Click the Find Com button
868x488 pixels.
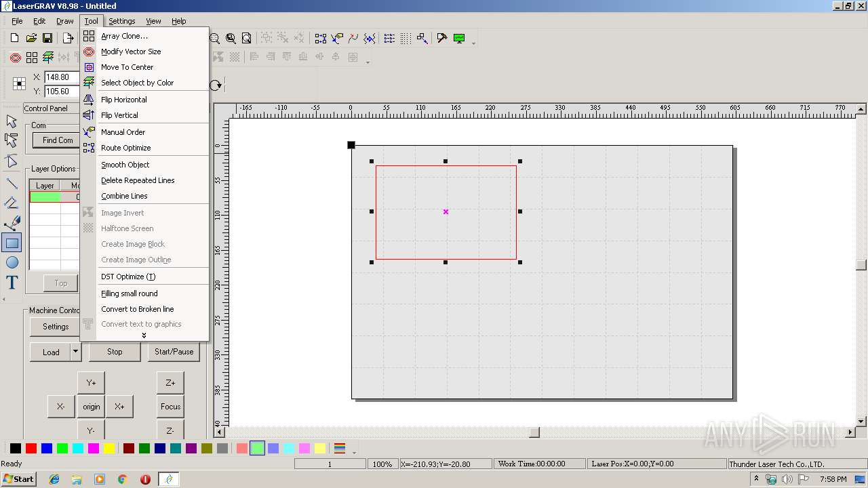[x=58, y=140]
